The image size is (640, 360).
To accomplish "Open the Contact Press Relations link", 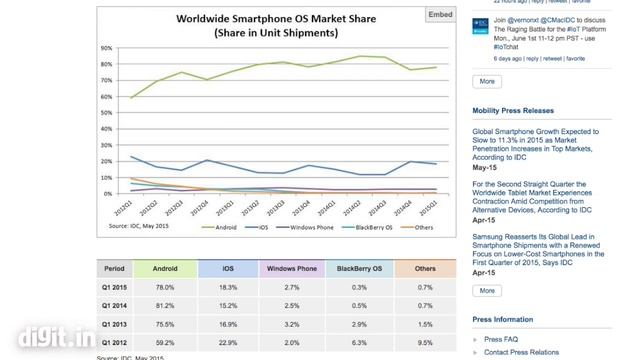I will (521, 352).
